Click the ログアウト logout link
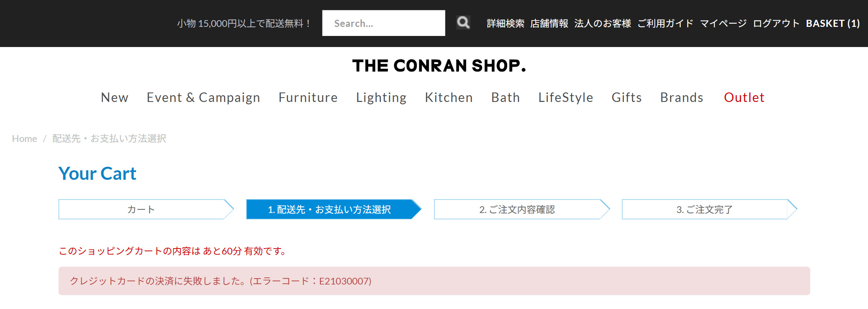The height and width of the screenshot is (309, 868). click(x=776, y=24)
